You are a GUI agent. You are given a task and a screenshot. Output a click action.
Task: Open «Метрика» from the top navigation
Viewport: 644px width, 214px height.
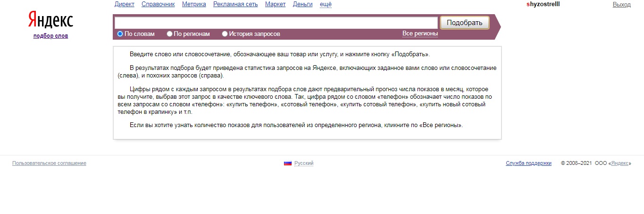[x=194, y=4]
